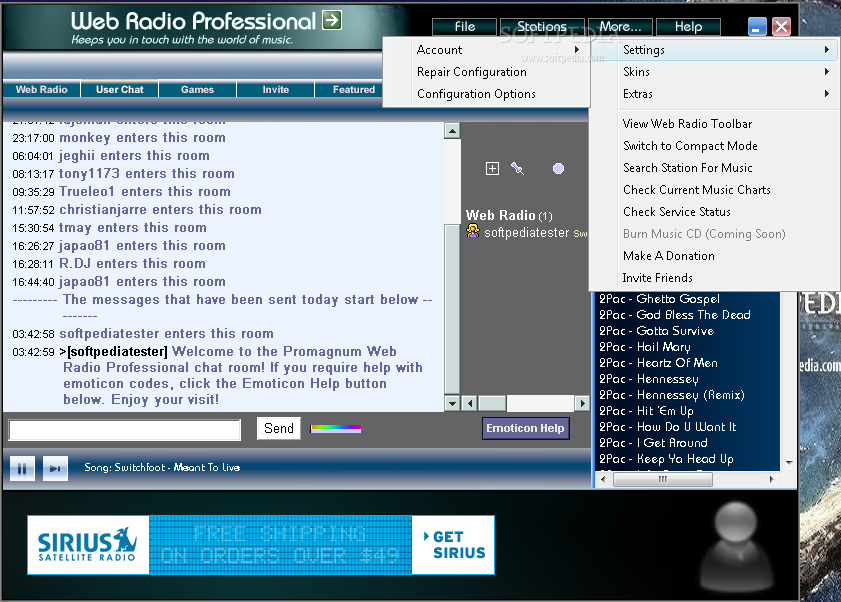Click chat scrollbar up arrow
Screen dimensions: 841x602
(452, 130)
